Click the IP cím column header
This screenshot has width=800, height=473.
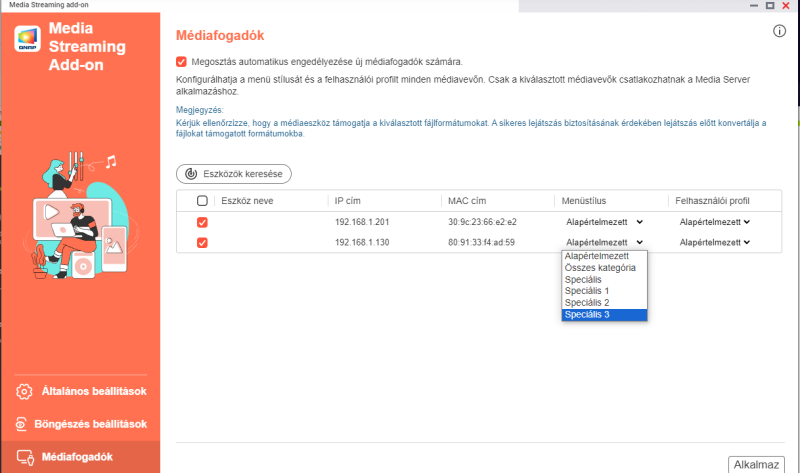347,201
